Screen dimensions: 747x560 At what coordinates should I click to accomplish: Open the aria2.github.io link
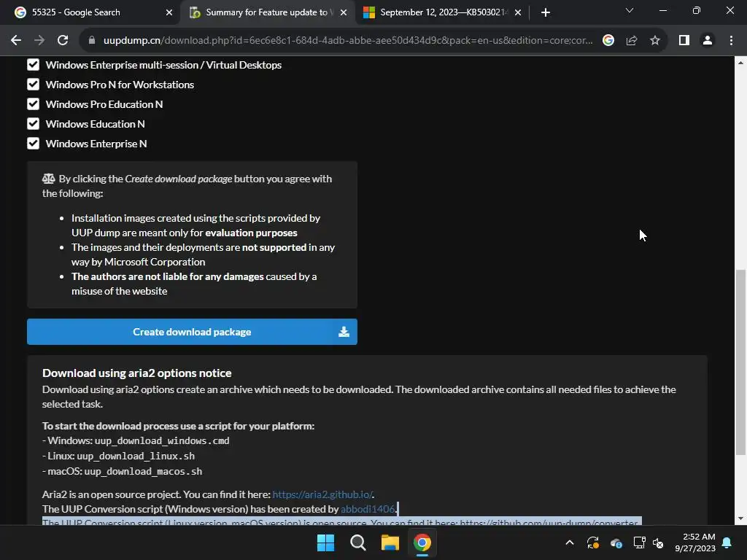click(x=322, y=494)
